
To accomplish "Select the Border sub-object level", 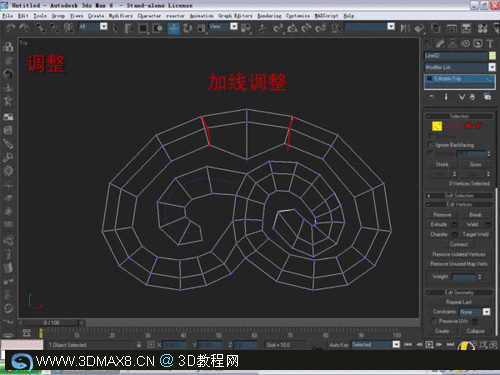I will click(x=458, y=126).
